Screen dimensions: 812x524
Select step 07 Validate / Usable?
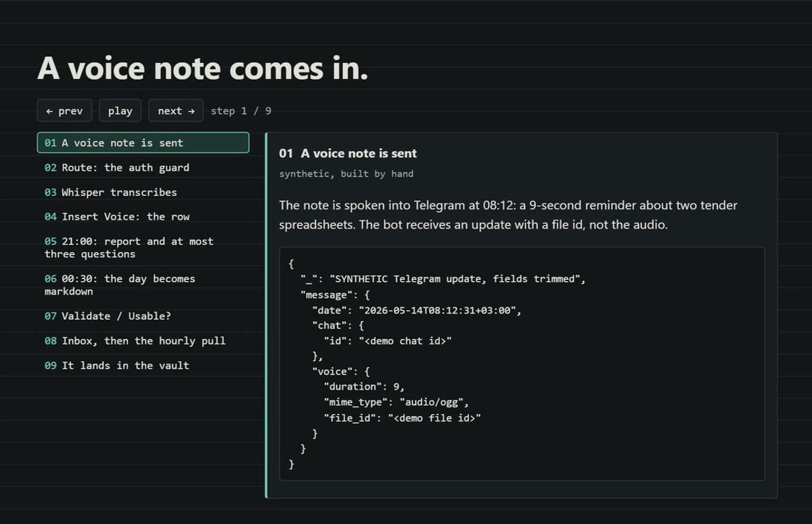(x=143, y=316)
